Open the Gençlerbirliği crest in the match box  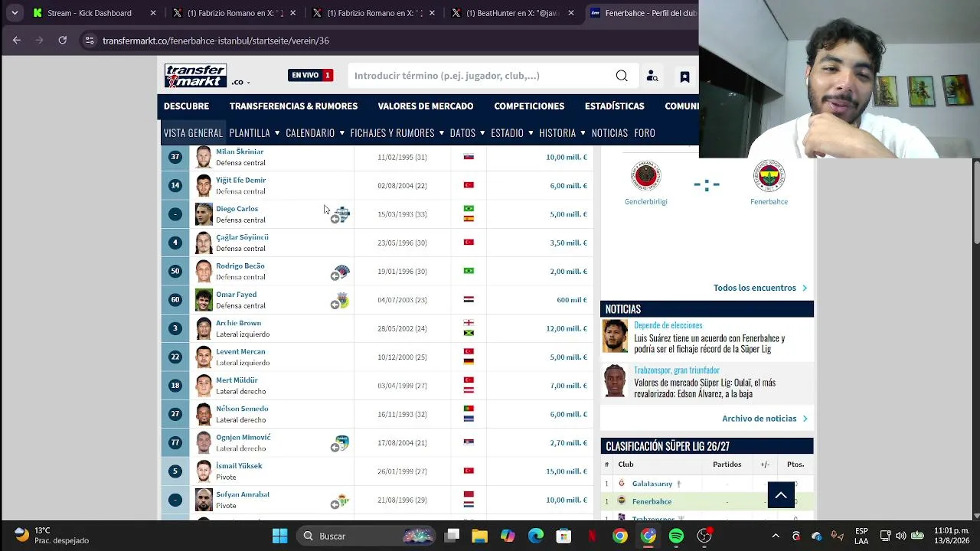646,176
